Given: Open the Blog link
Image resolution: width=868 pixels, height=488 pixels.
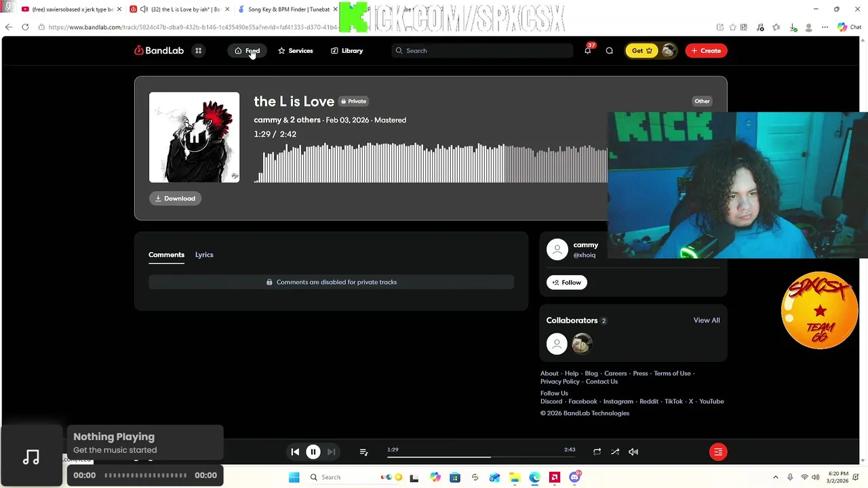Looking at the screenshot, I should (591, 373).
